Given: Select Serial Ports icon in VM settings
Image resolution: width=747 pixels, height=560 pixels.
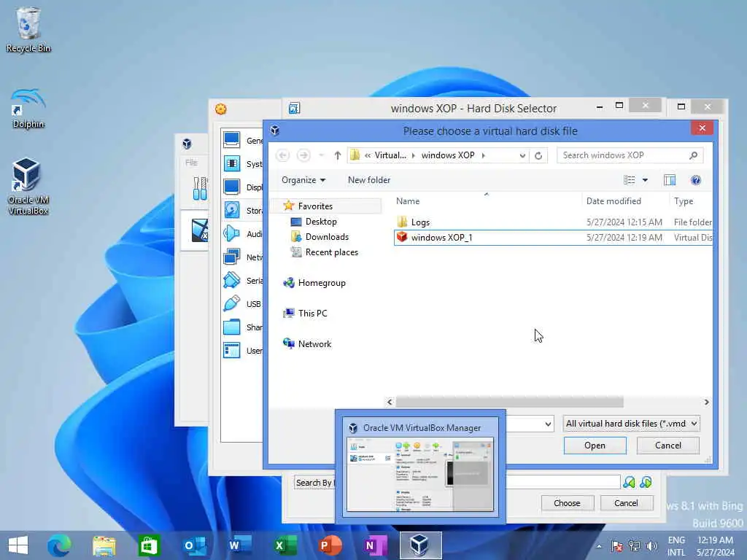Looking at the screenshot, I should click(232, 280).
